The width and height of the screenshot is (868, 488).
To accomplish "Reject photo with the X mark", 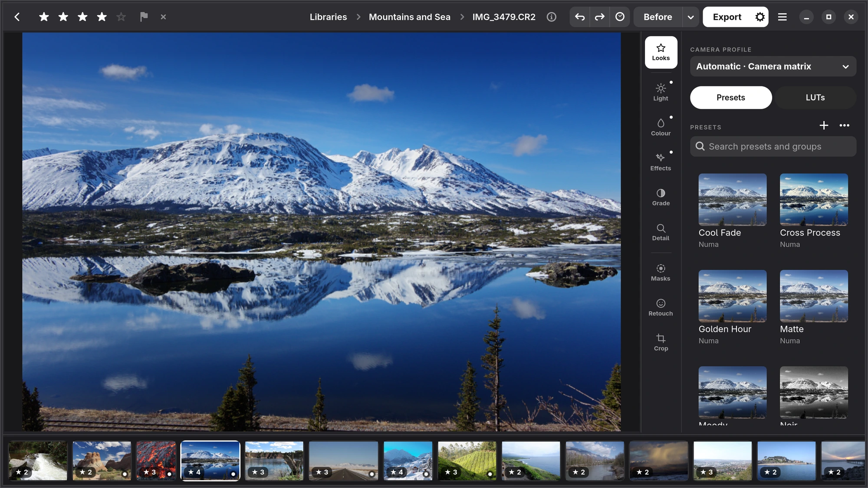I will (x=163, y=17).
